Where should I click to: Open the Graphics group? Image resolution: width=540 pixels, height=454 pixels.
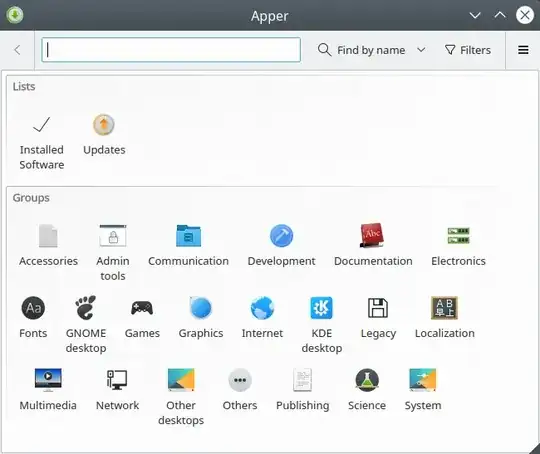pos(201,318)
